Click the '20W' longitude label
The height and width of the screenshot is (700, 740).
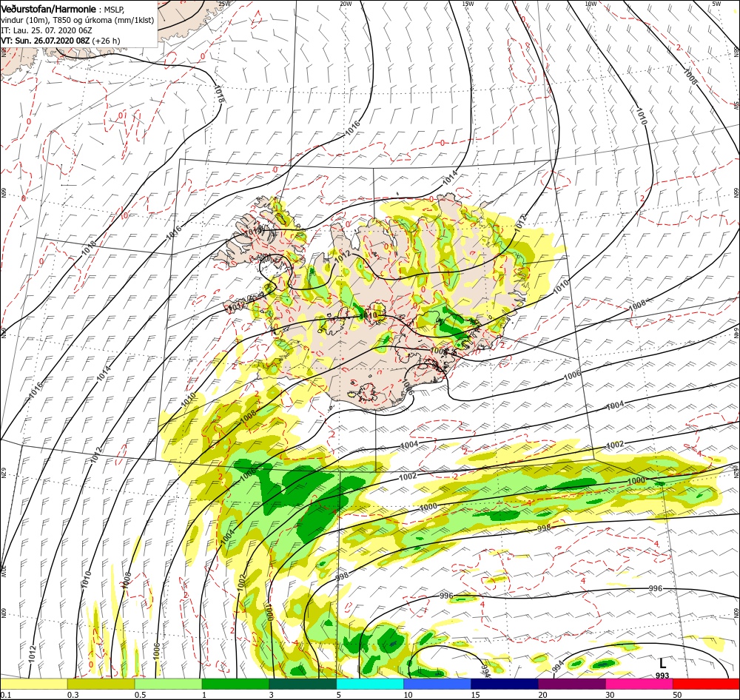pyautogui.click(x=346, y=3)
